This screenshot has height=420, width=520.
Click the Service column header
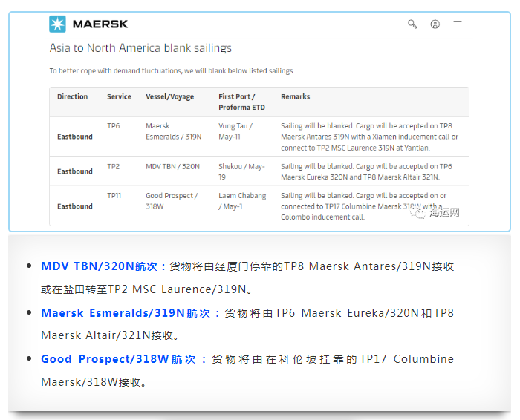pos(119,96)
